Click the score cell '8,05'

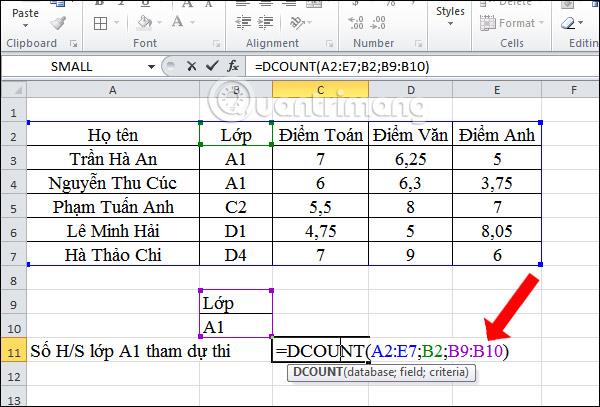coord(497,231)
